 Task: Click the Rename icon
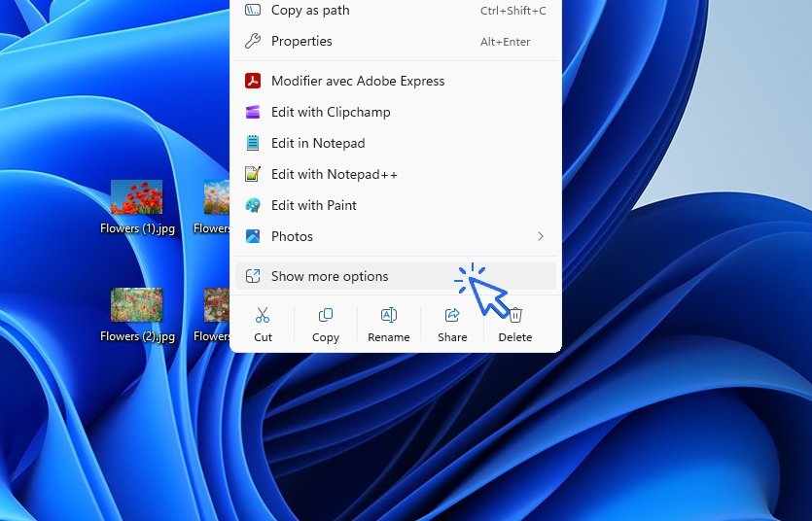pyautogui.click(x=388, y=316)
